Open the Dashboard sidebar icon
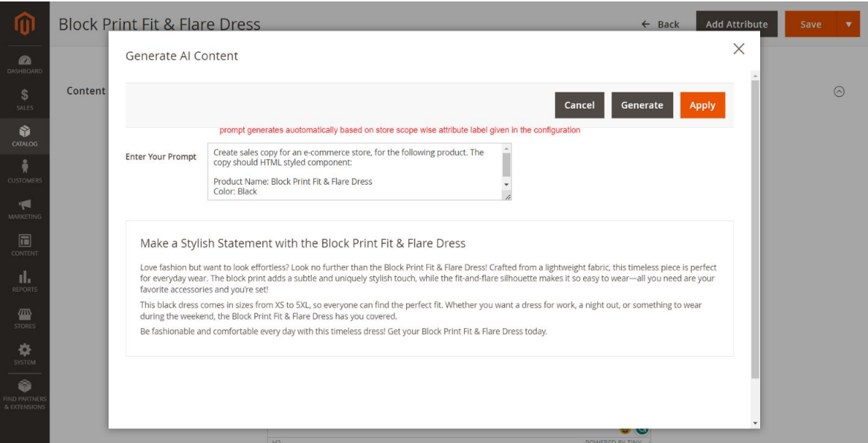868x443 pixels. [x=25, y=63]
